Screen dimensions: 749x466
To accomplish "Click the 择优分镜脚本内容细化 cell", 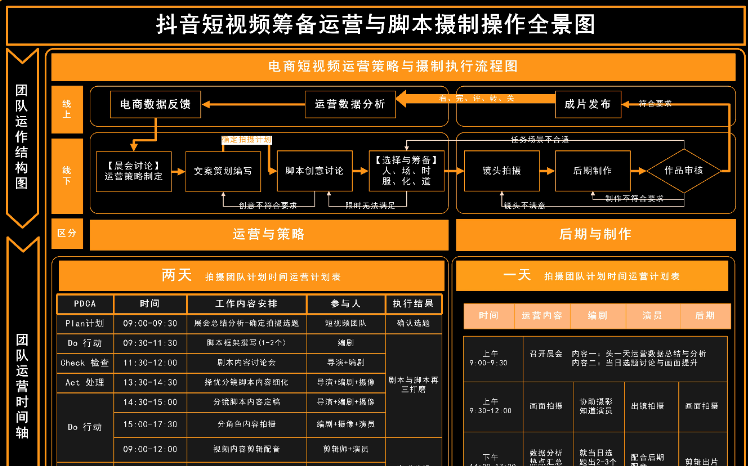I will [246, 382].
